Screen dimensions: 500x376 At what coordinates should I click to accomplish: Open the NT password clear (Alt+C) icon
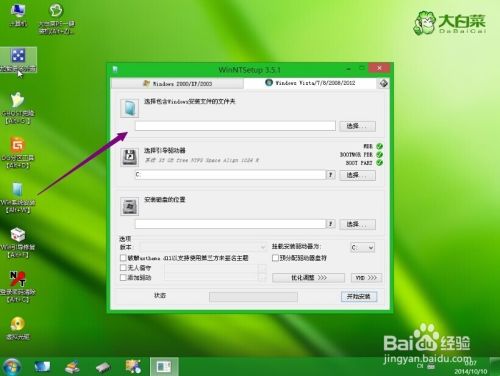pos(18,287)
